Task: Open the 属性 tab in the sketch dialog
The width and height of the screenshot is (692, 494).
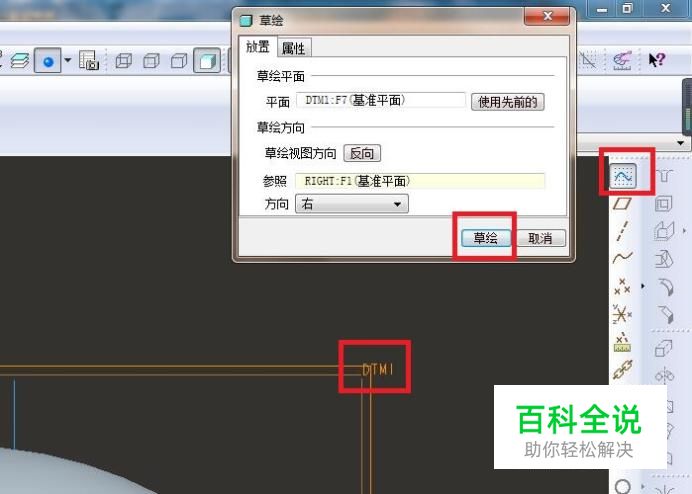Action: point(293,48)
